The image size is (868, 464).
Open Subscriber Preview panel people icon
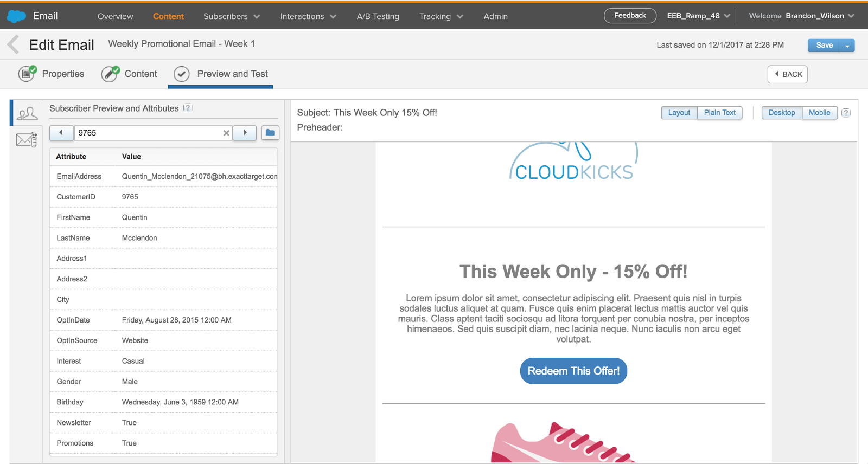click(x=27, y=113)
